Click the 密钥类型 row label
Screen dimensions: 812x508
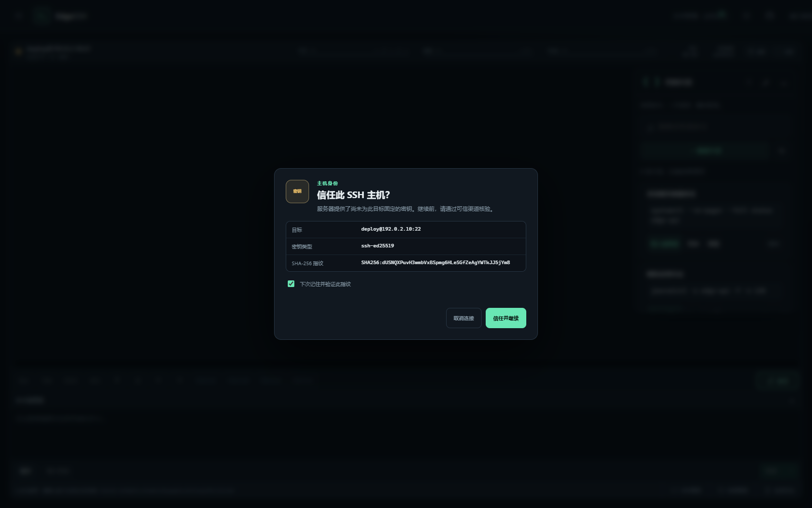[x=302, y=246]
